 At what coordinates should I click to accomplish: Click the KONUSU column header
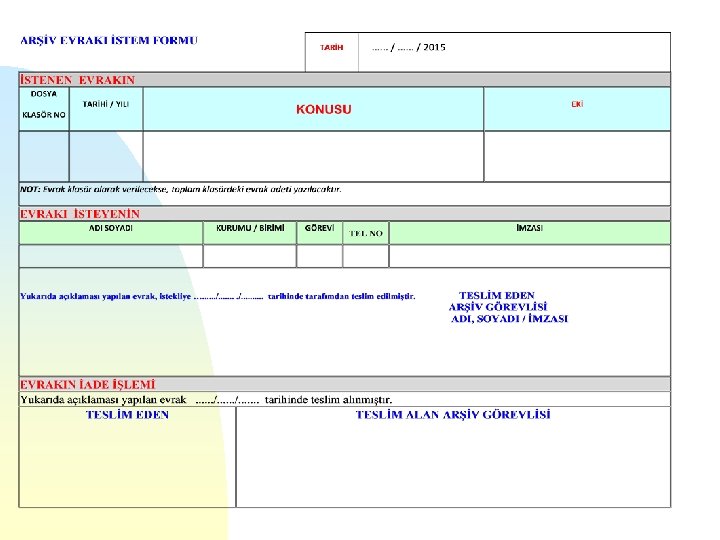(x=313, y=109)
